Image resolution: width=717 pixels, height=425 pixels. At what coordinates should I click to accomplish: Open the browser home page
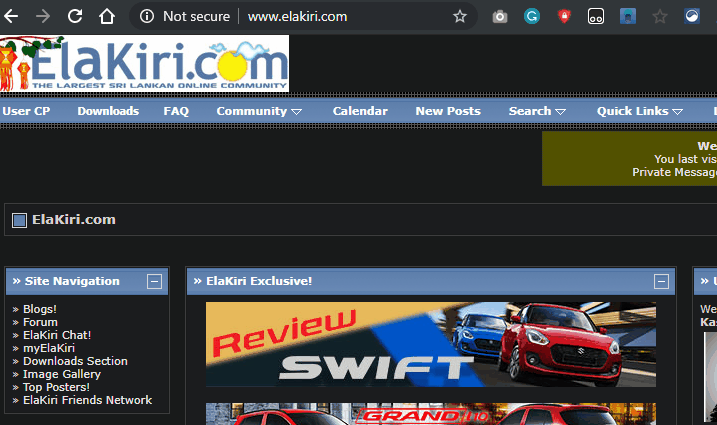(x=107, y=16)
